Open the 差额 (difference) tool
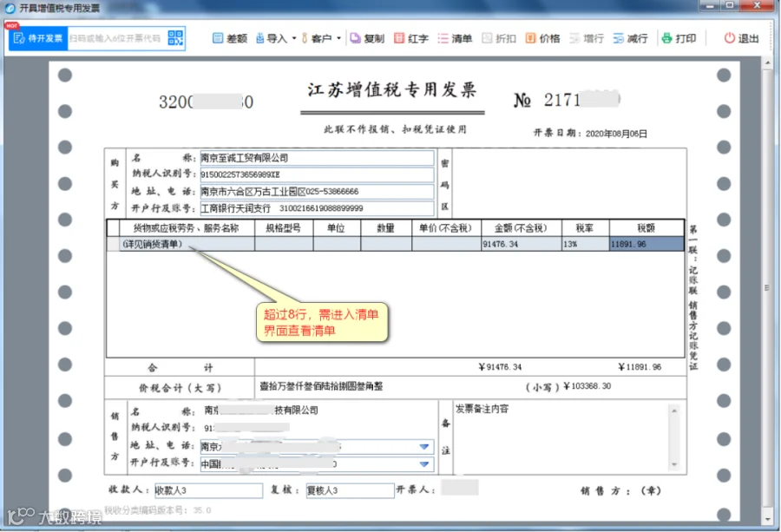781x532 pixels. point(230,38)
